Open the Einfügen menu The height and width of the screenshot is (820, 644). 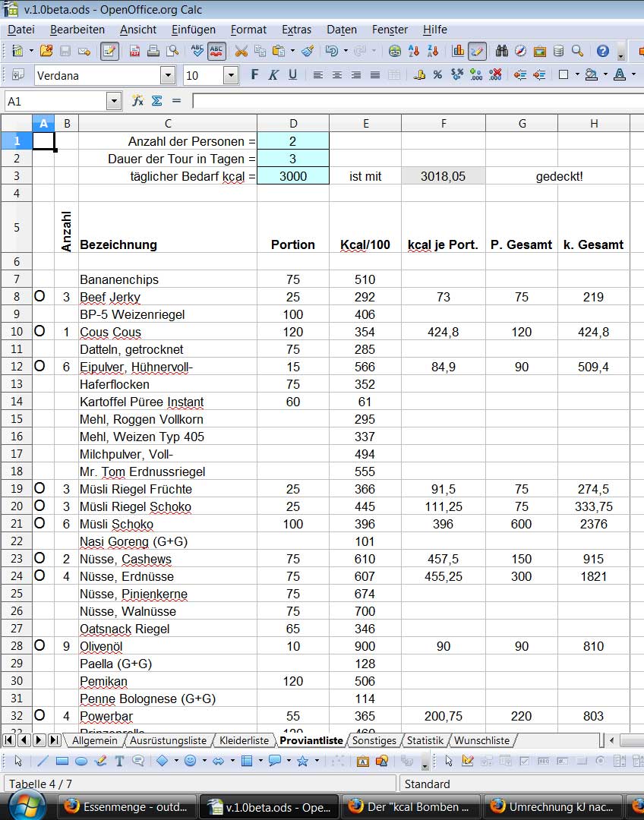pyautogui.click(x=193, y=30)
